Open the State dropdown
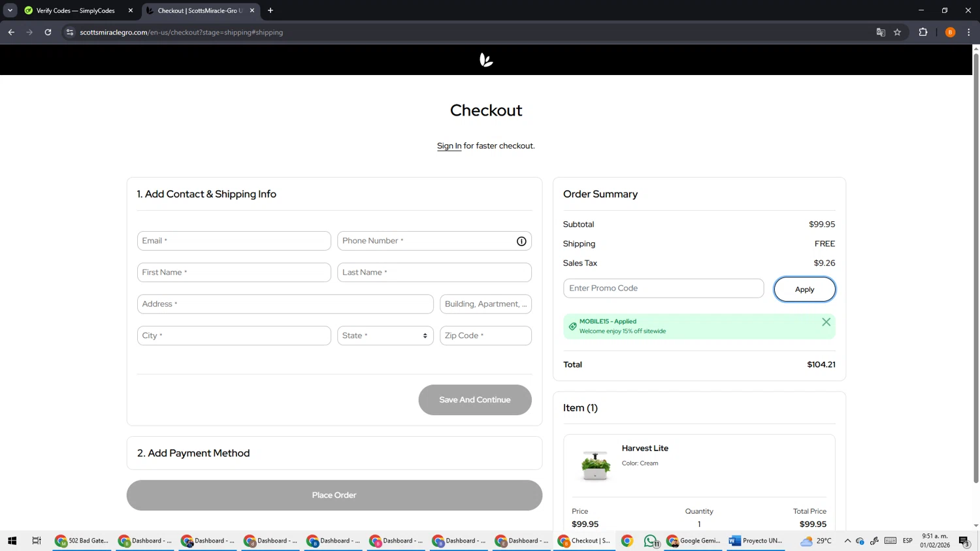Screen dimensions: 980x551 (x=385, y=336)
